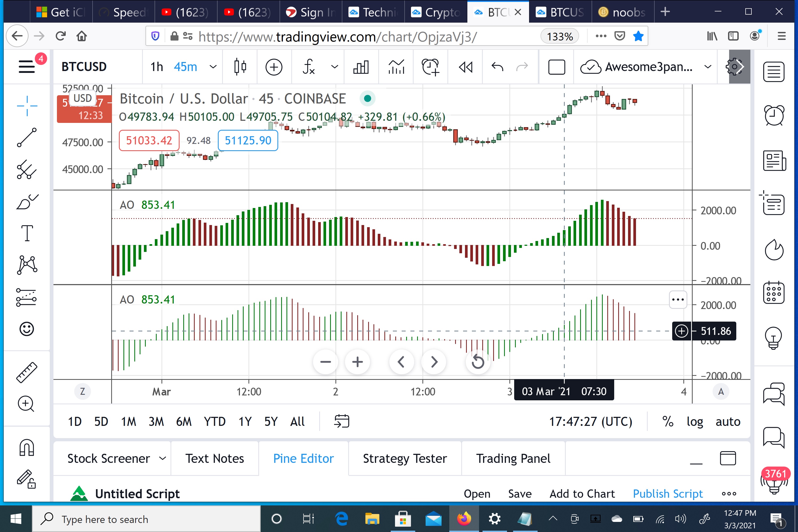
Task: Click the red sell price 51033.42
Action: coord(149,140)
